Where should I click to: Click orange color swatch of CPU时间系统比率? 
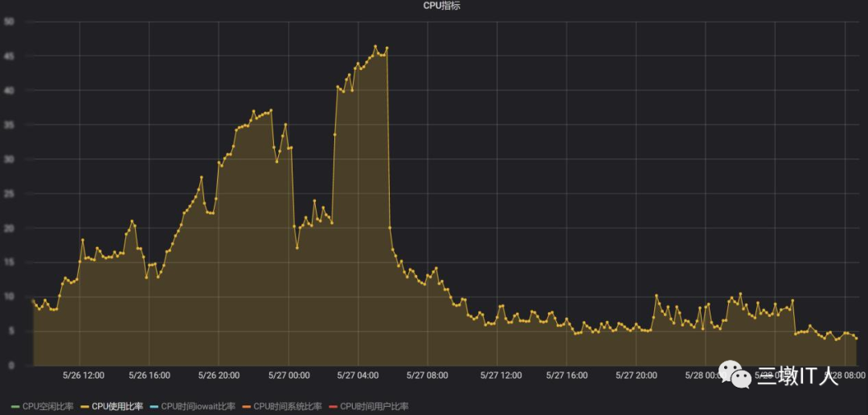(x=247, y=407)
